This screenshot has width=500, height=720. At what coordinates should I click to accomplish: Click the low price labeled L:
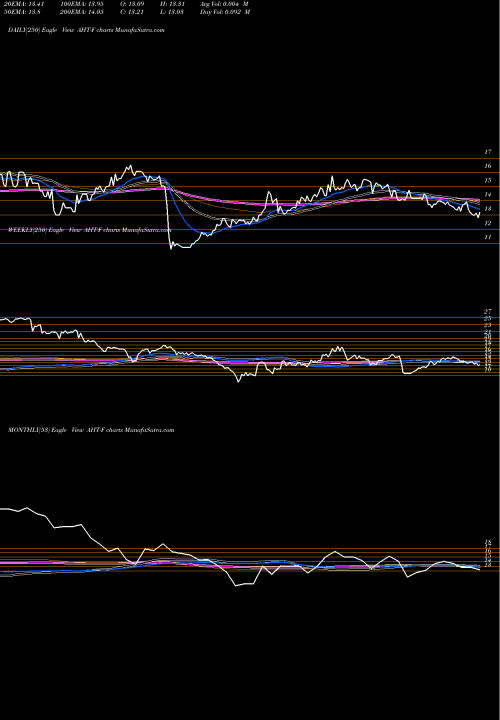172,12
